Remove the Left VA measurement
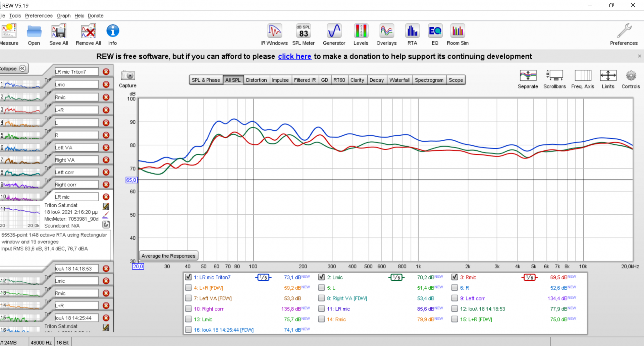Viewport: 644px width, 346px height. (x=106, y=147)
